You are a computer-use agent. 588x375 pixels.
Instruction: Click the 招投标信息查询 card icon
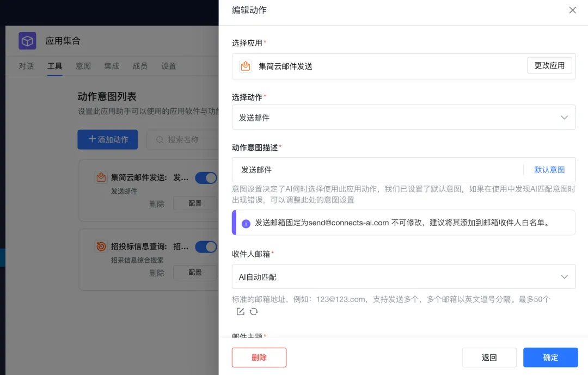101,247
